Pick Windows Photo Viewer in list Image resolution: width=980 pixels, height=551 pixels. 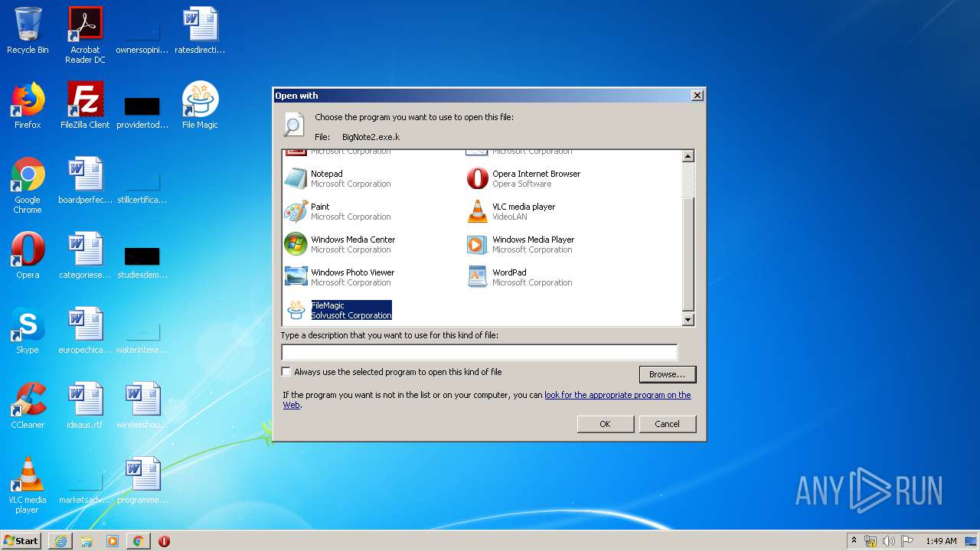click(x=339, y=277)
